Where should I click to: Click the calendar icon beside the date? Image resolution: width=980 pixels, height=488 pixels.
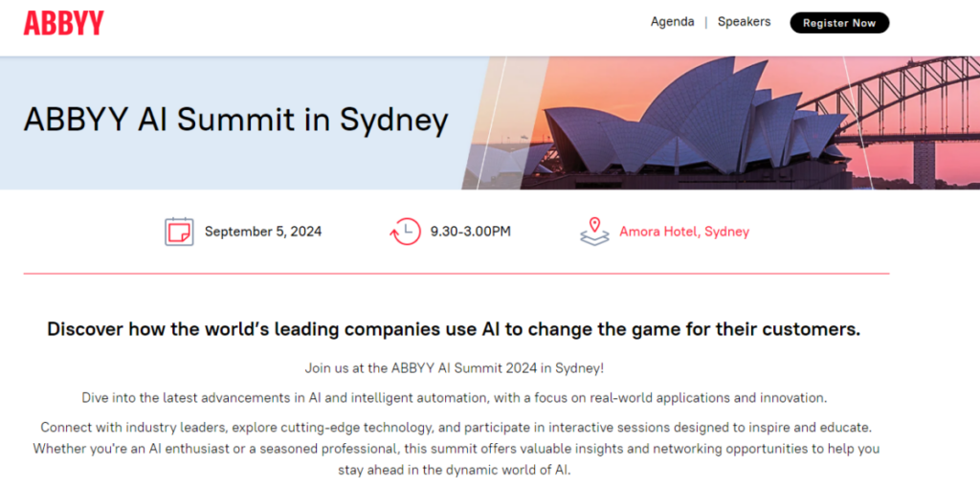tap(179, 232)
